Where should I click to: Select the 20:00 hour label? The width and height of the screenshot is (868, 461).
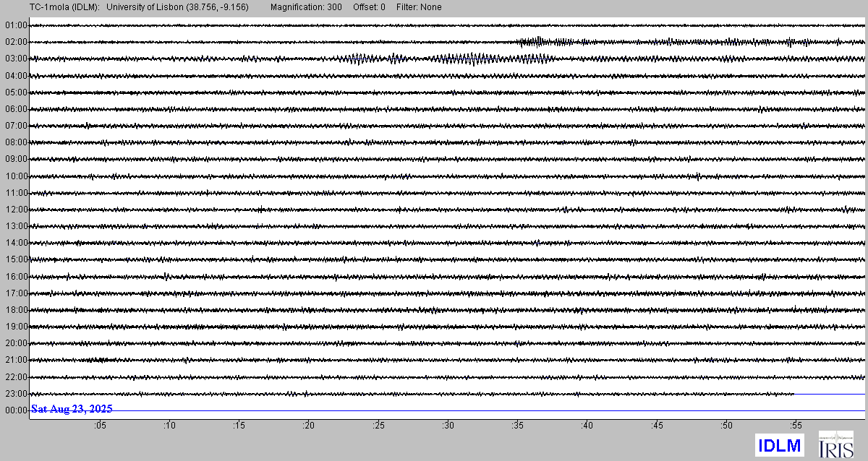(x=15, y=343)
